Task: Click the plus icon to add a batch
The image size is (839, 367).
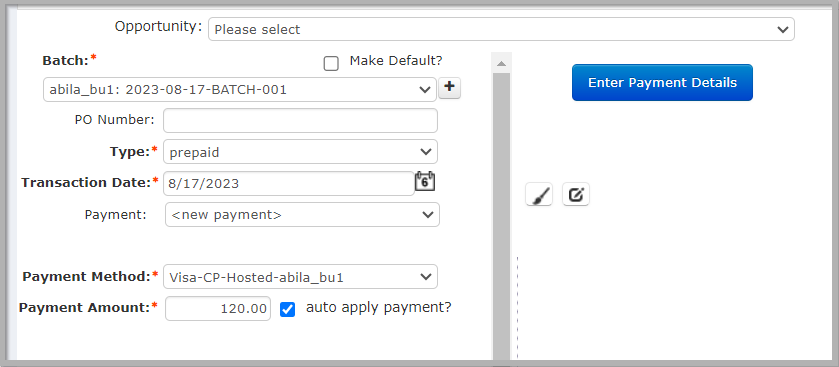Action: coord(449,88)
